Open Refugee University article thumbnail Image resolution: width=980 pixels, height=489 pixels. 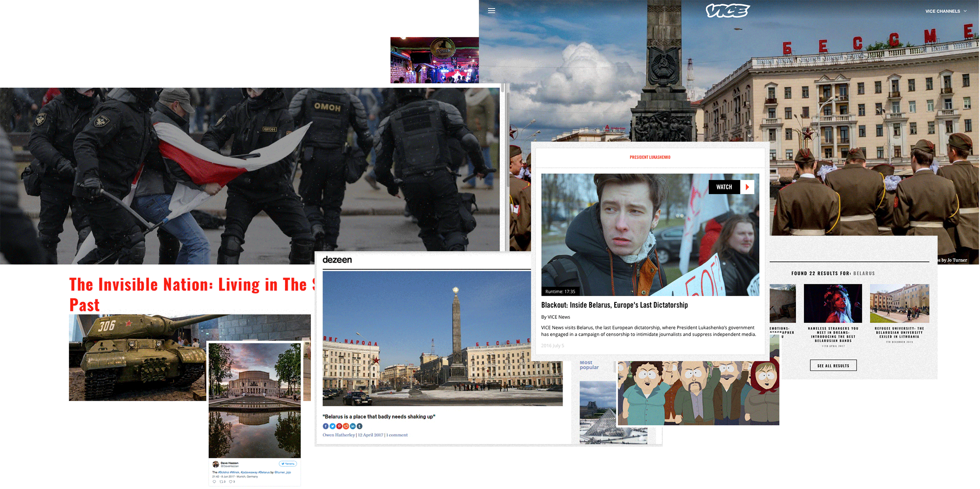click(899, 303)
